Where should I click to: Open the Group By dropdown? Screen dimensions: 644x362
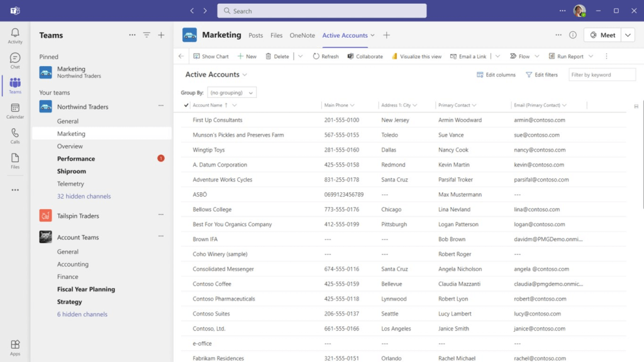[x=231, y=92]
